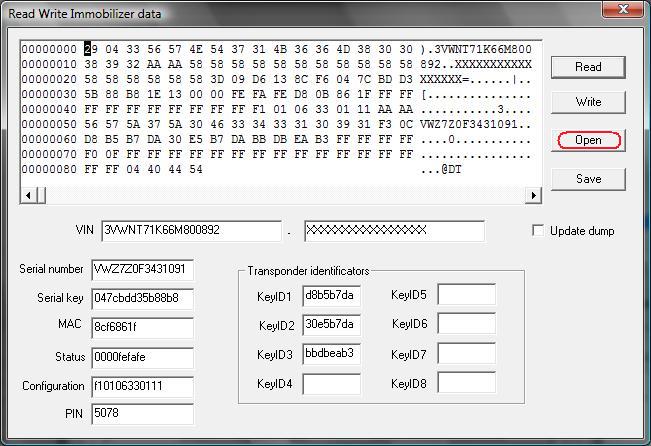Click the hex view left scroll arrow

28,195
